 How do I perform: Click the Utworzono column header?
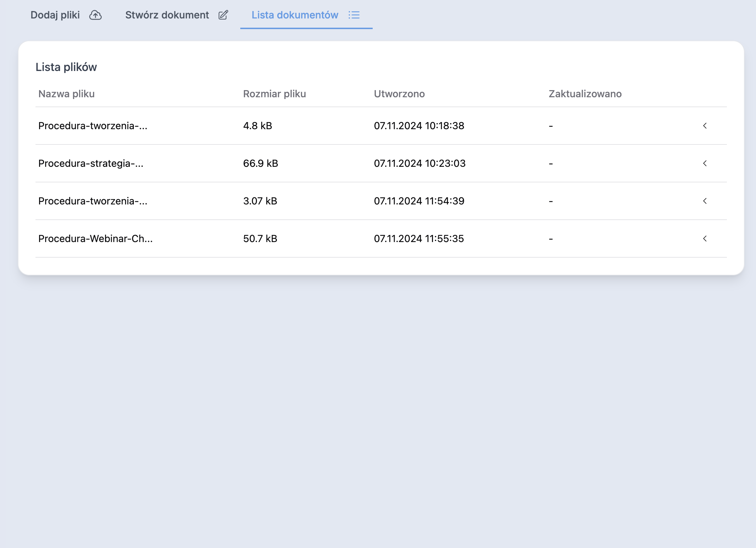tap(399, 94)
